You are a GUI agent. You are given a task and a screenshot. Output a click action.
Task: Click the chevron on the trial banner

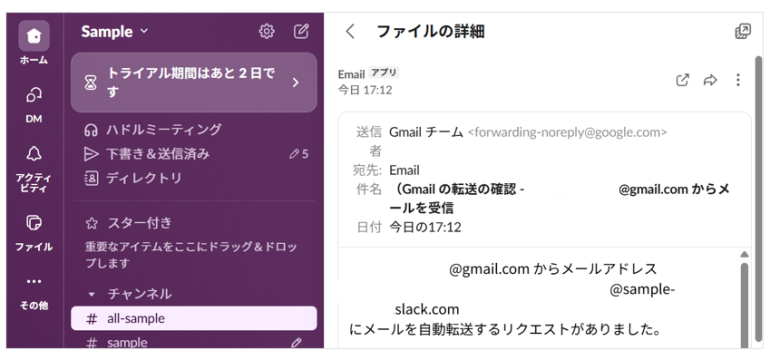coord(296,83)
